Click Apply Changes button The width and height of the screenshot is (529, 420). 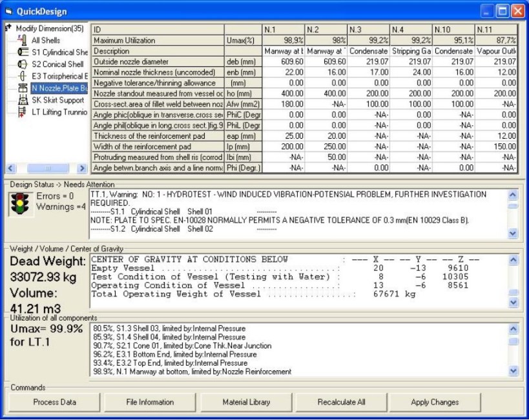tap(434, 402)
